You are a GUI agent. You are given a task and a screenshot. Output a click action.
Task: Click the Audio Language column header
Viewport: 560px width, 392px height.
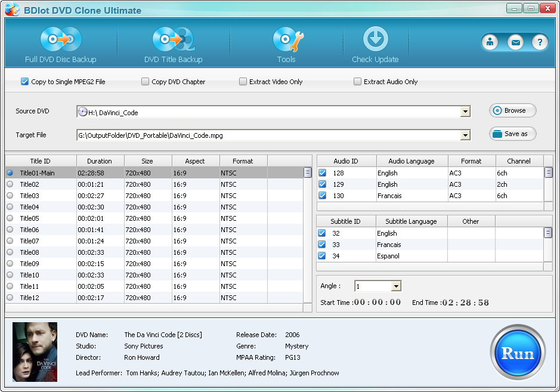412,161
